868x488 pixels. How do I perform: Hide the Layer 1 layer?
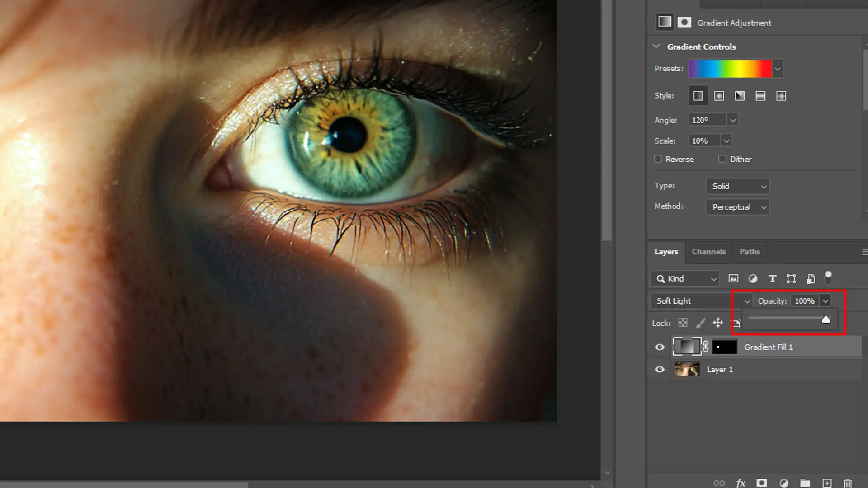pyautogui.click(x=660, y=370)
